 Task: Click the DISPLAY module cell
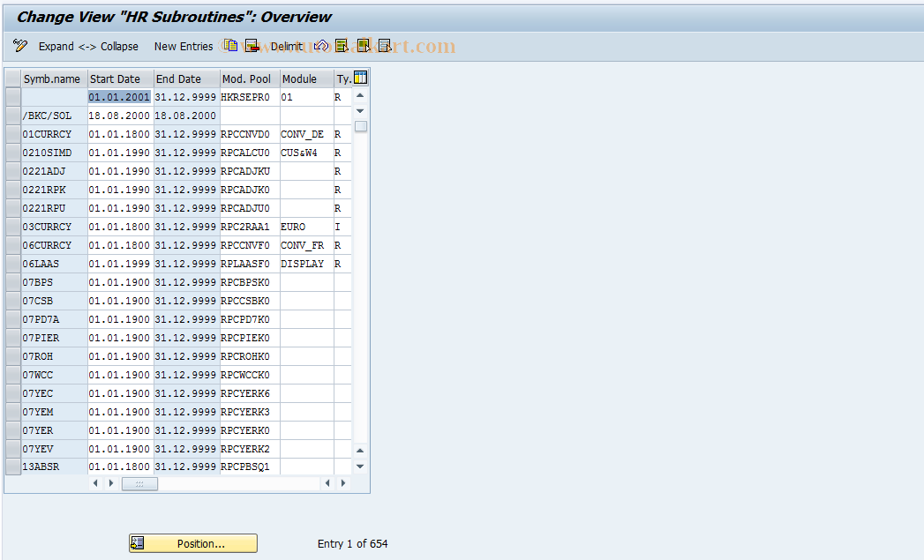tap(306, 264)
